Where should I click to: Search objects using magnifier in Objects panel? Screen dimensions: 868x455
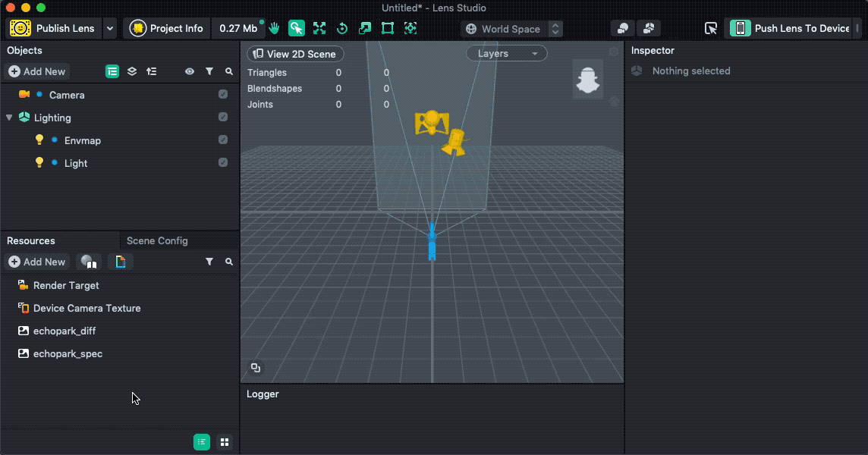[228, 71]
